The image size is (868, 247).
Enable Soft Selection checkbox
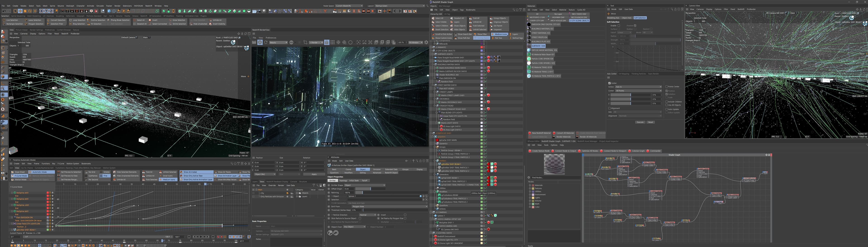619,26
